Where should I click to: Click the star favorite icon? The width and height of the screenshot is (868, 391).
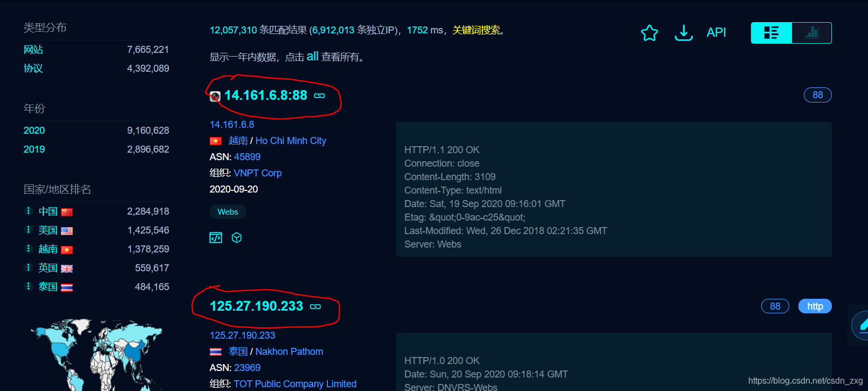click(649, 33)
